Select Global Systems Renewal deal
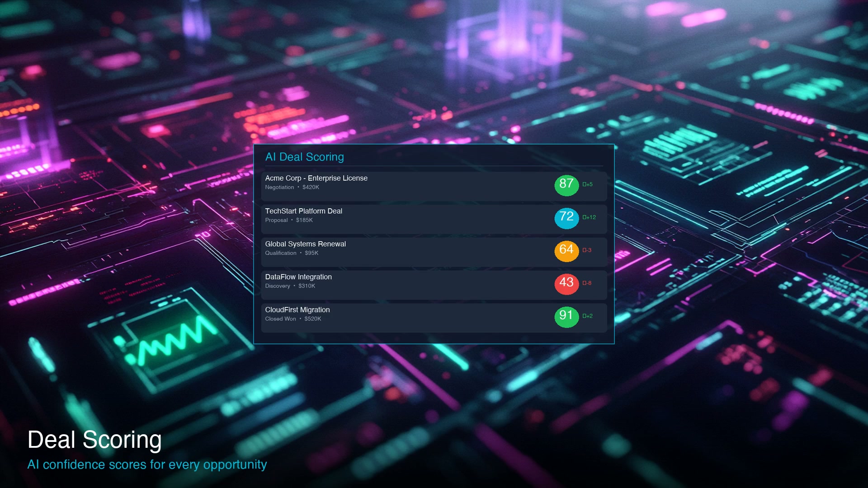Screen dimensions: 868x488 [305, 244]
